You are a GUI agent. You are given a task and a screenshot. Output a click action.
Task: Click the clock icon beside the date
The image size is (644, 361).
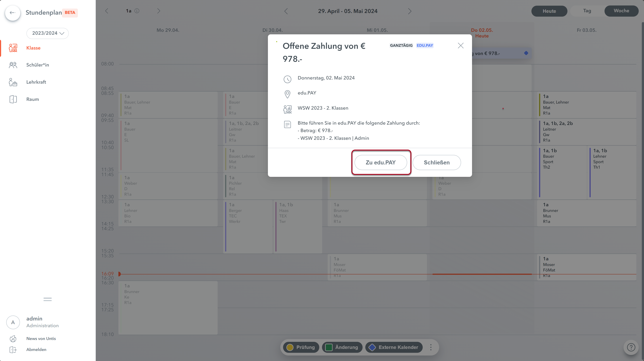click(x=287, y=79)
